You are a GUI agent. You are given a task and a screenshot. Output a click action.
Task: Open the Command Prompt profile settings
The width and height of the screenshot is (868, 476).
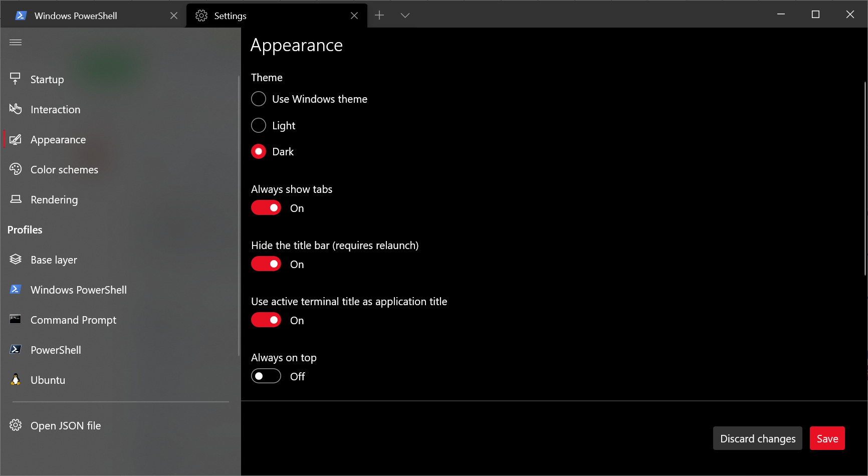[119, 320]
